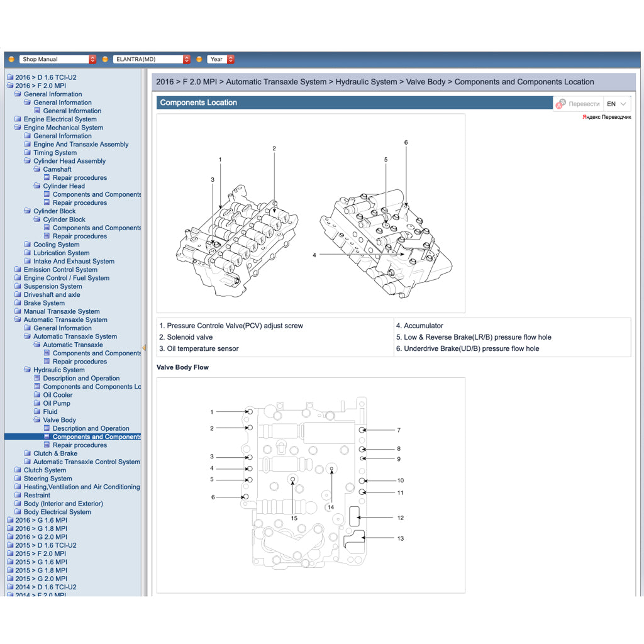Viewport: 644px width, 644px height.
Task: Open the ELANTRA(MD) model dropdown
Action: point(152,59)
